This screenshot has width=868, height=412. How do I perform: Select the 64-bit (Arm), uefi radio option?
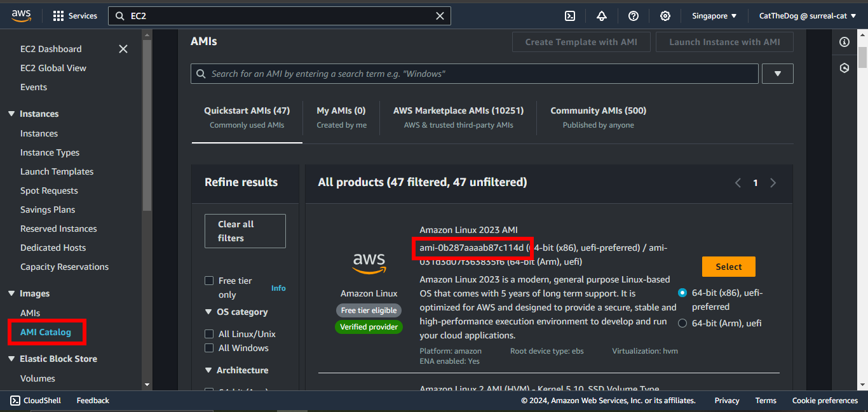click(682, 323)
